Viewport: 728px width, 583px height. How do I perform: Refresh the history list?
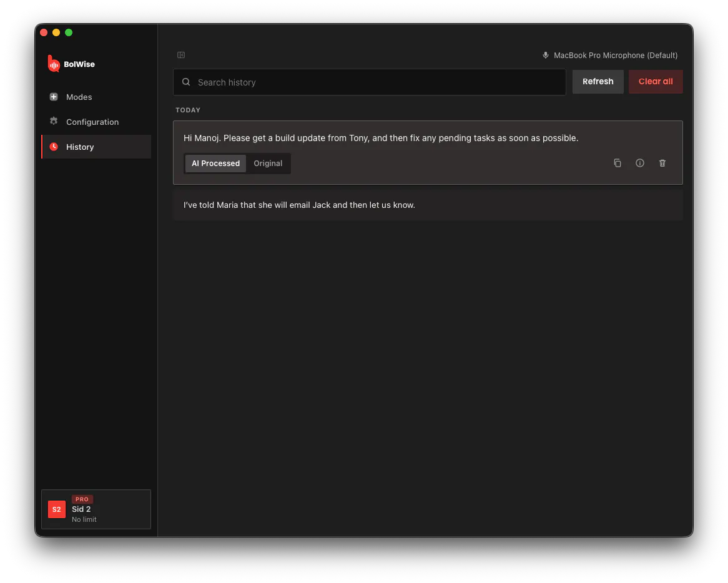(598, 82)
